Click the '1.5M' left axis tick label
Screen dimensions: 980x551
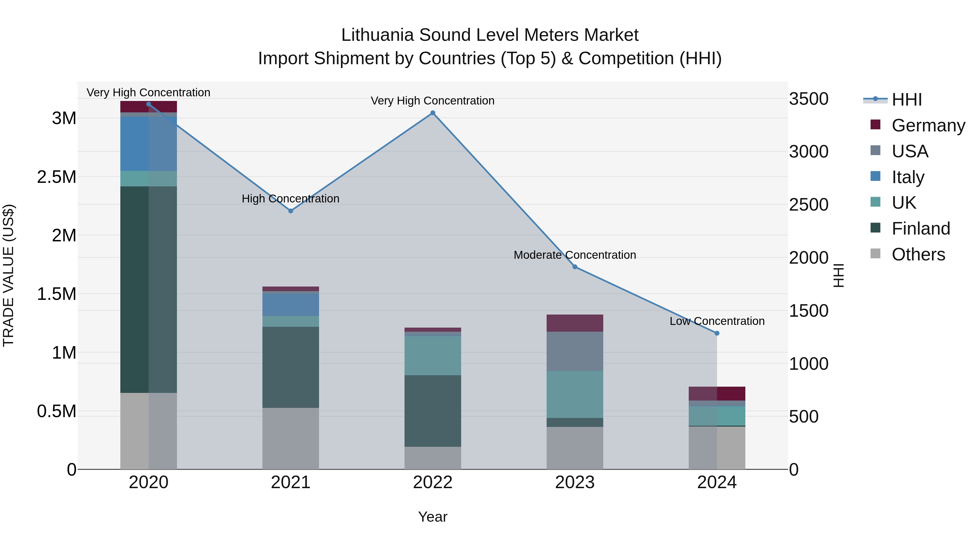(x=57, y=294)
